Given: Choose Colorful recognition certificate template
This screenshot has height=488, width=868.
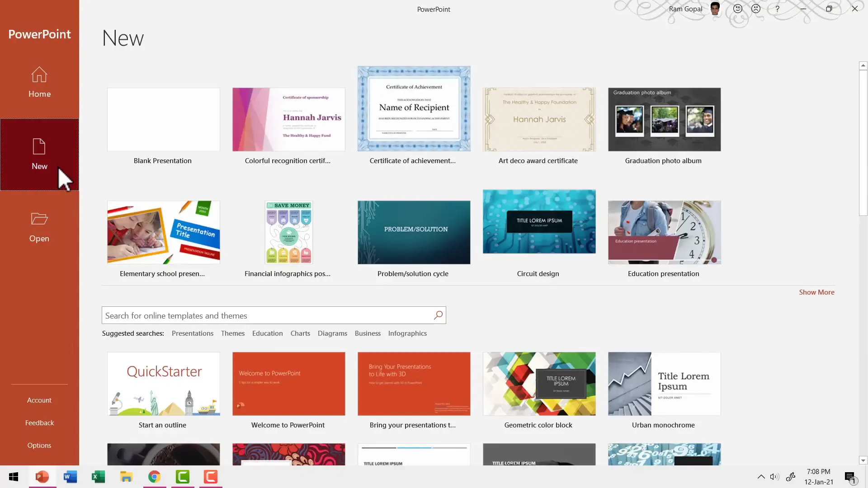Looking at the screenshot, I should [x=288, y=119].
